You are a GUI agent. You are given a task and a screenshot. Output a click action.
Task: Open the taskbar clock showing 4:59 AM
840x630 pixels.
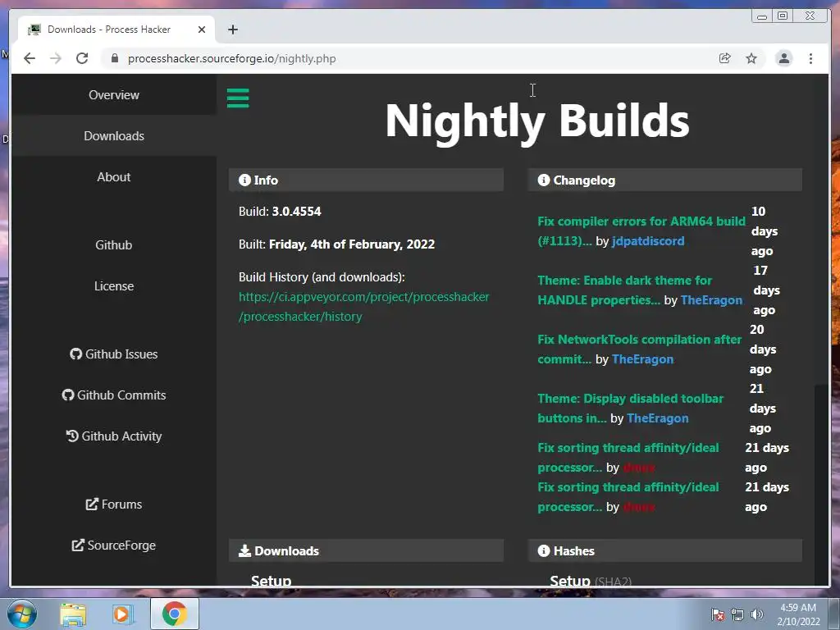pos(798,614)
